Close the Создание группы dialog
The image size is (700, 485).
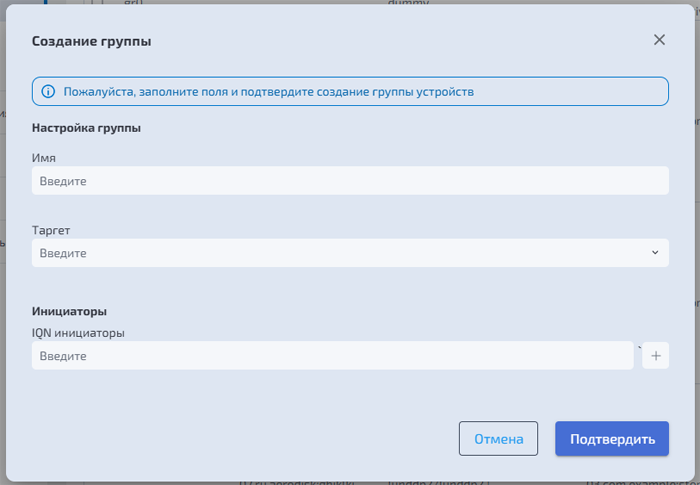[x=659, y=40]
